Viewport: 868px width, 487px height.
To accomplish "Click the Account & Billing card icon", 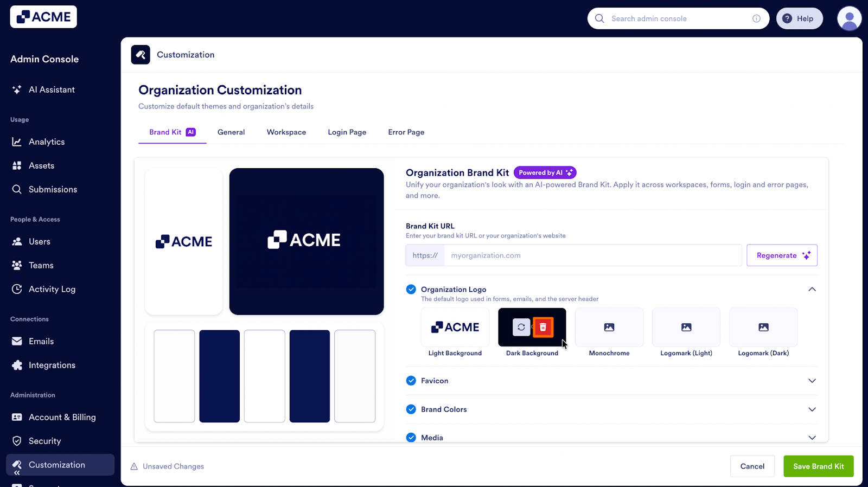I will pos(17,417).
